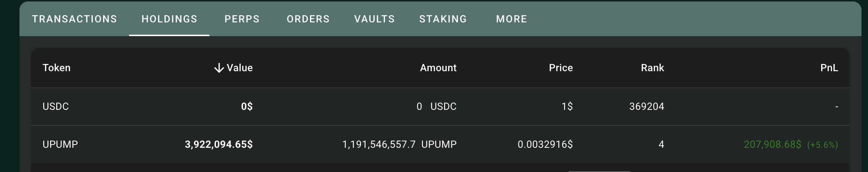Sort table by PnL header
This screenshot has width=868, height=172.
pyautogui.click(x=829, y=68)
